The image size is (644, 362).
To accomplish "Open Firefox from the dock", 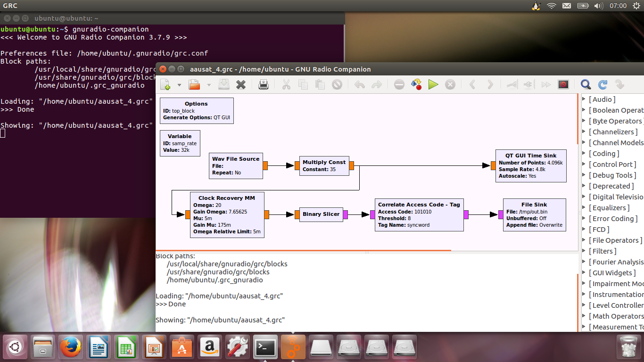I will tap(71, 348).
